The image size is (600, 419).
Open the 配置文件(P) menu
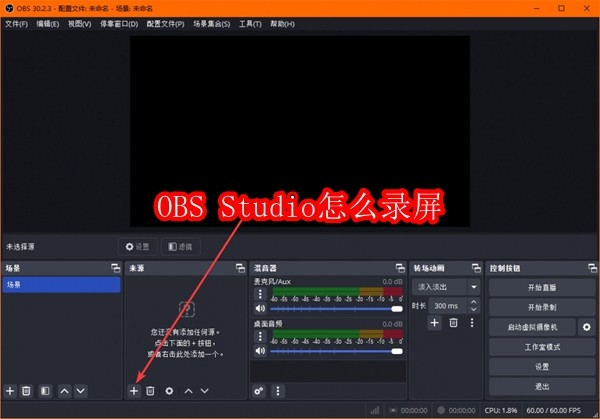click(x=165, y=24)
